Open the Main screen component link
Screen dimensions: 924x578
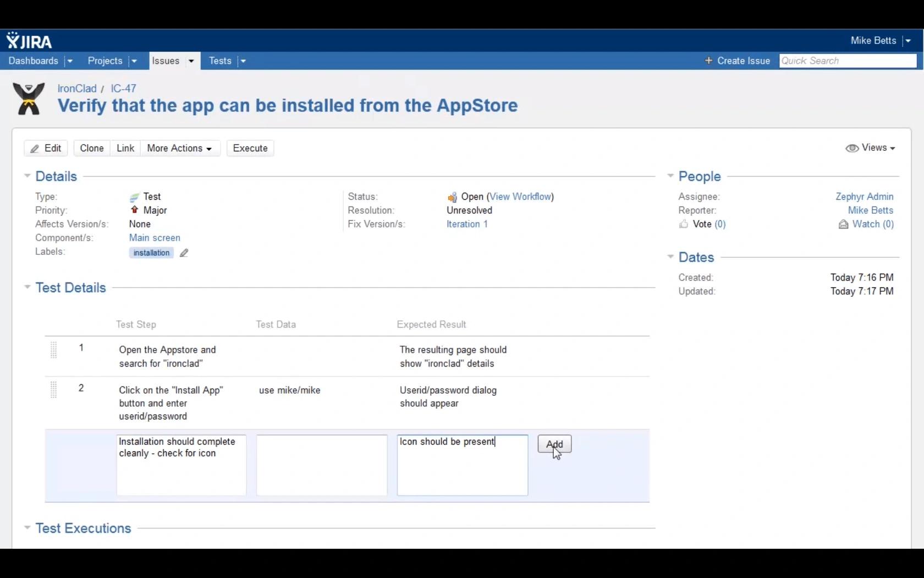pos(155,238)
